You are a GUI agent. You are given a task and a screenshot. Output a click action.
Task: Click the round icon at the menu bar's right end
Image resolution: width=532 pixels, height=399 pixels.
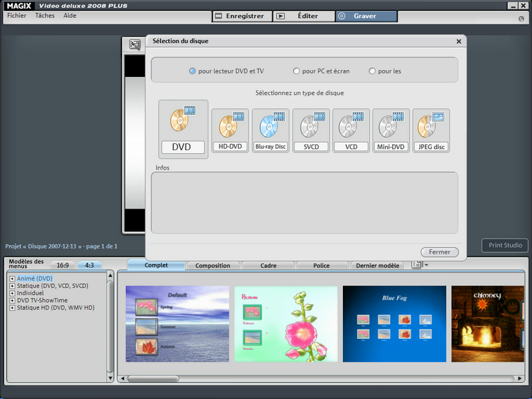tap(522, 19)
